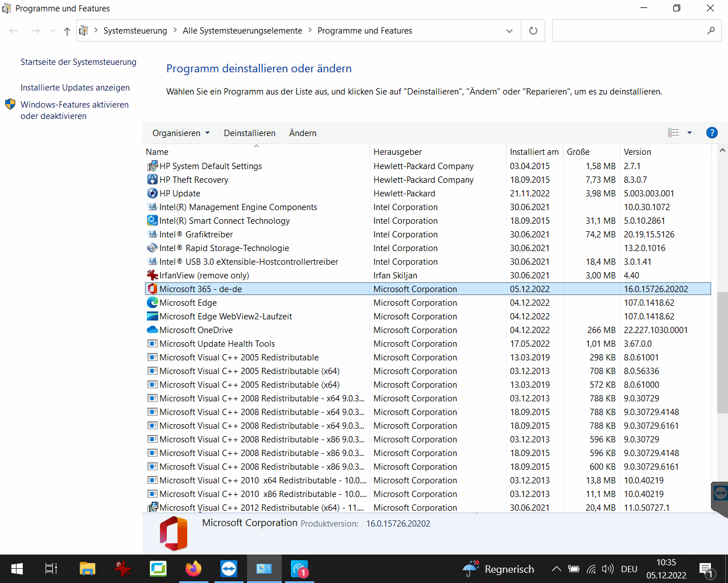
Task: Open Firefox from the taskbar
Action: (x=194, y=569)
